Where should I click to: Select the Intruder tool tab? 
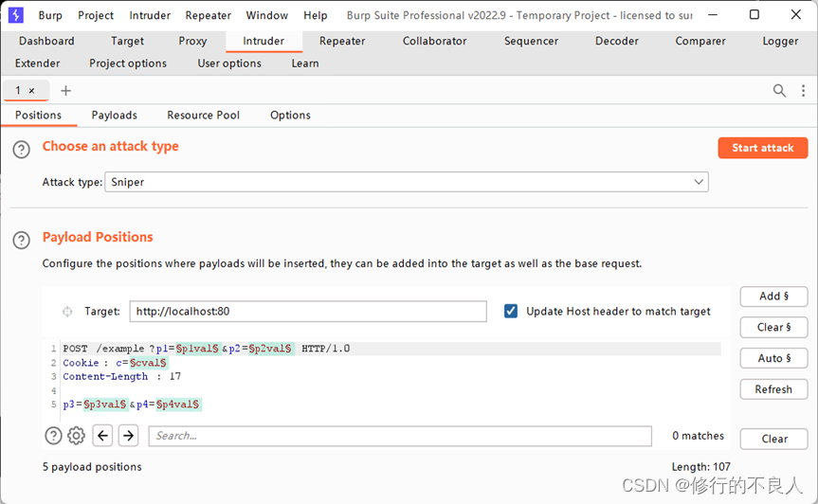click(264, 41)
